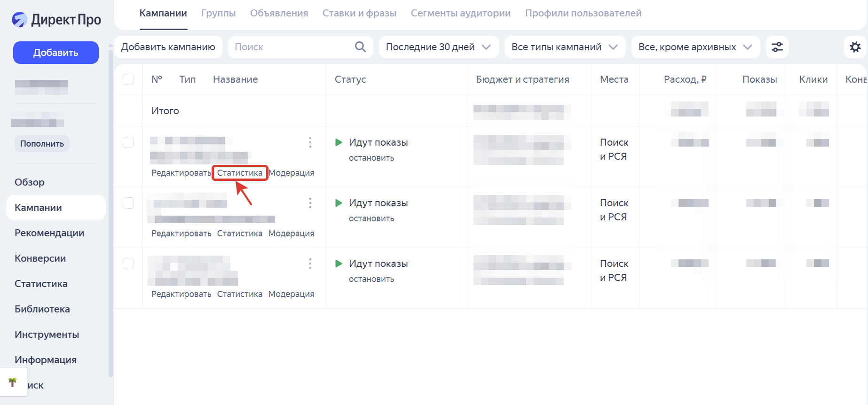Viewport: 868px width, 405px height.
Task: Click the Добавить кампанию button
Action: [x=168, y=47]
